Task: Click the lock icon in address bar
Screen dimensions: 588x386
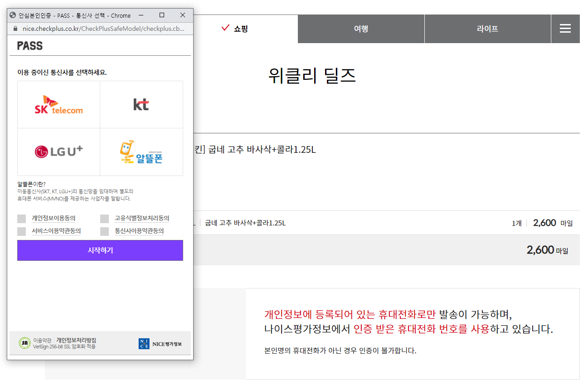Action: click(15, 28)
